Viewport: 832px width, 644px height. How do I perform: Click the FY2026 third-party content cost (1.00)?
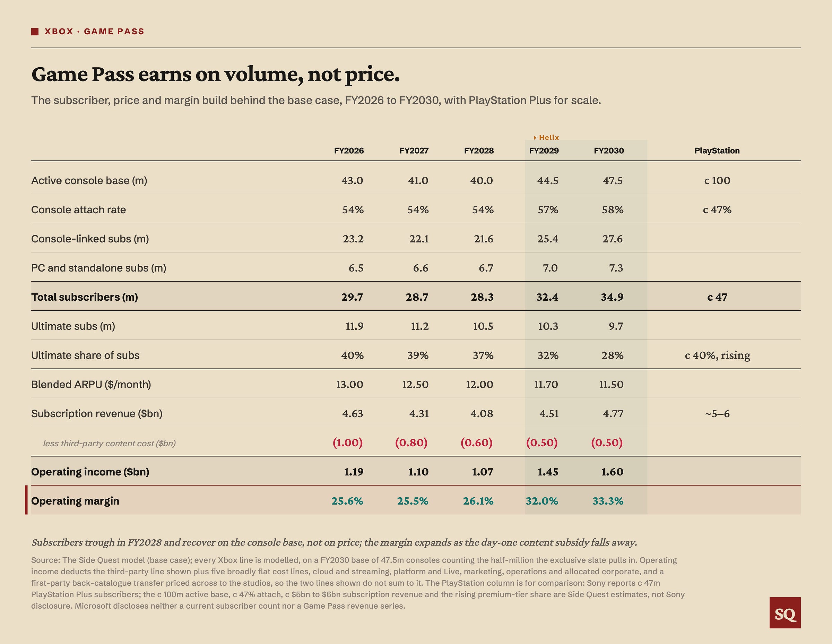point(348,443)
